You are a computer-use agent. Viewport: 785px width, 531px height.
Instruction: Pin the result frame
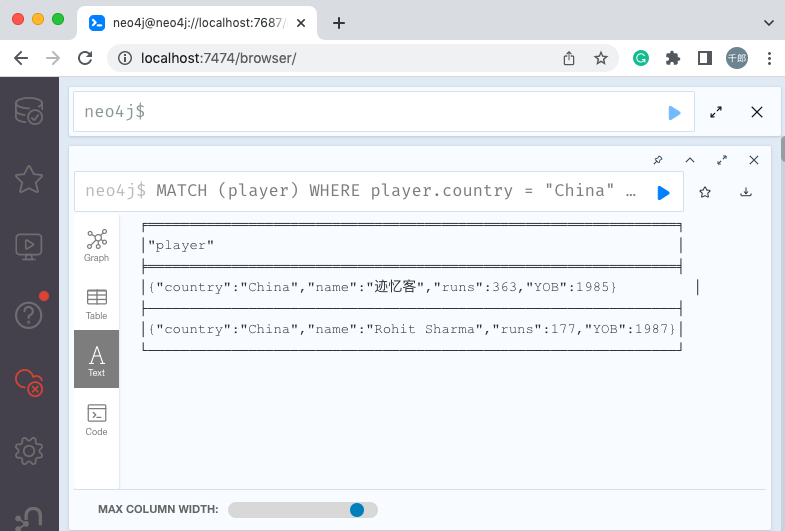pyautogui.click(x=658, y=160)
